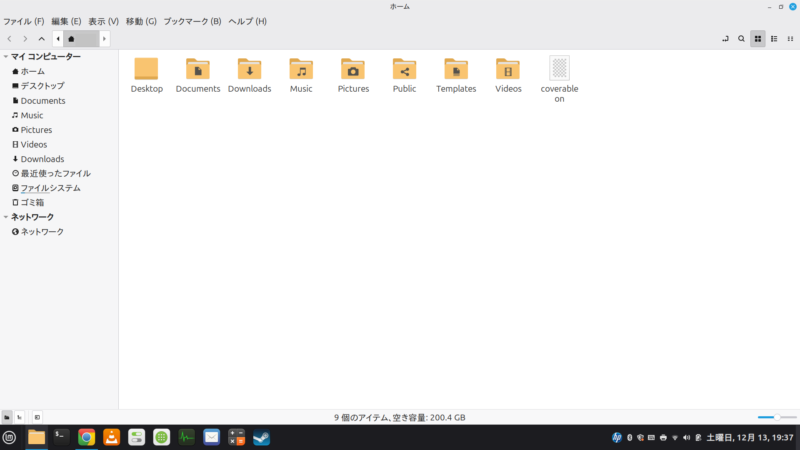Open the Downloads folder icon
Screen dimensions: 800x450
(x=249, y=69)
